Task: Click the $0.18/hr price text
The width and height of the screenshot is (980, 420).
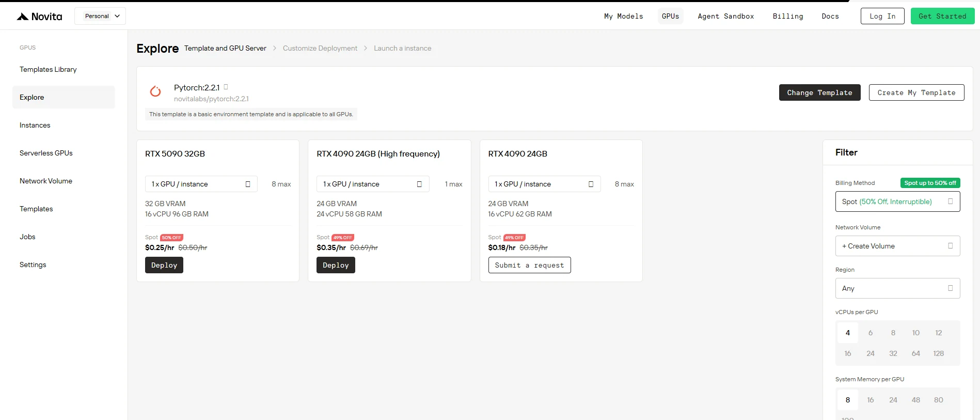Action: tap(501, 247)
